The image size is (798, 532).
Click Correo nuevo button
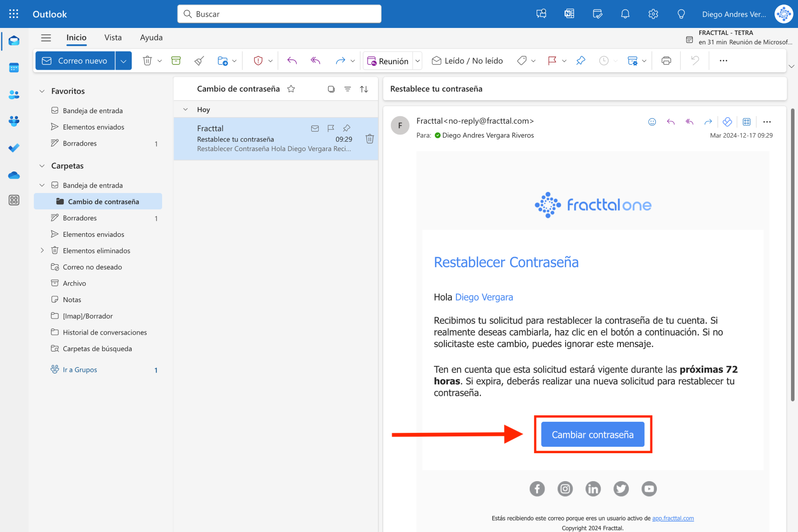click(75, 61)
